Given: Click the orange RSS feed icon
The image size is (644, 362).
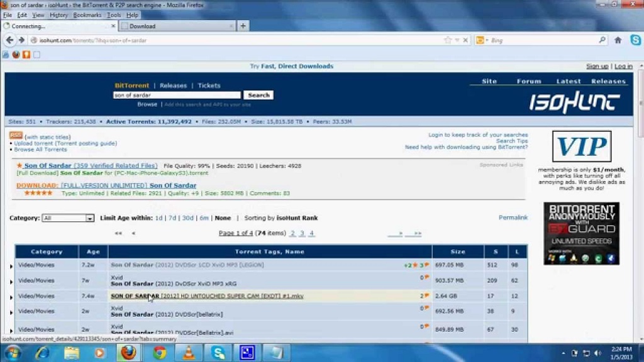Looking at the screenshot, I should point(16,135).
